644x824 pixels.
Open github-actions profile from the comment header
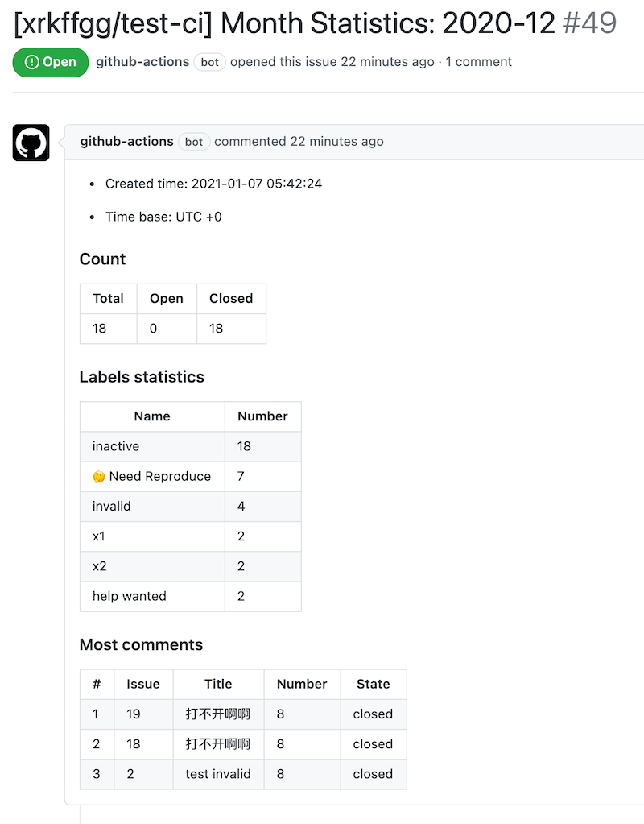pyautogui.click(x=126, y=142)
